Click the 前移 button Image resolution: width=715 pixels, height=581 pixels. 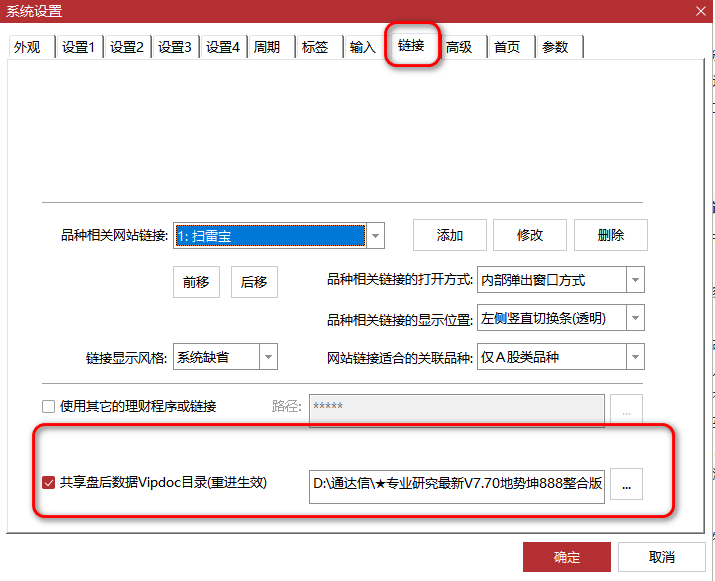click(x=196, y=282)
